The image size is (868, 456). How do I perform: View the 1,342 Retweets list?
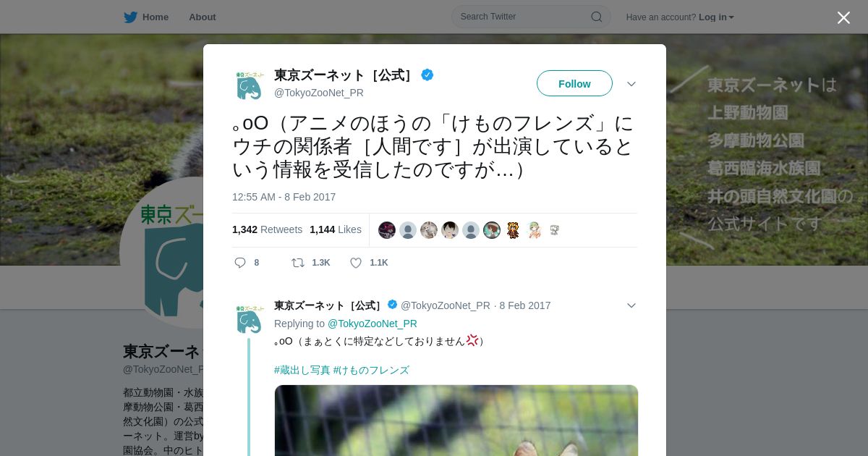[x=267, y=229]
